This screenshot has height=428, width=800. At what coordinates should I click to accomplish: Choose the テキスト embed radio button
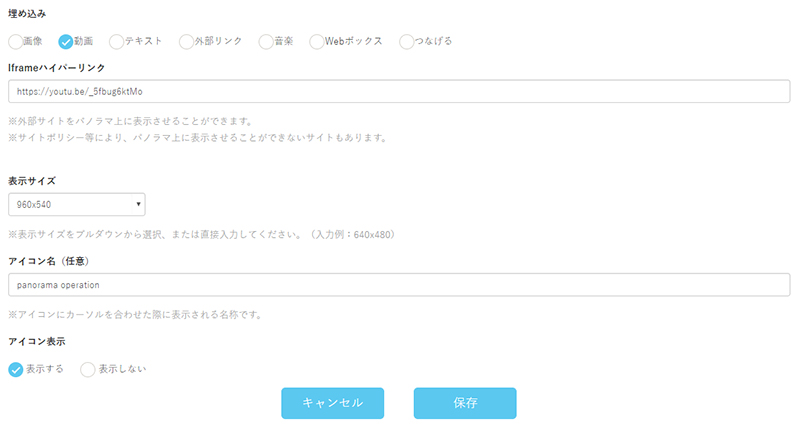click(116, 42)
